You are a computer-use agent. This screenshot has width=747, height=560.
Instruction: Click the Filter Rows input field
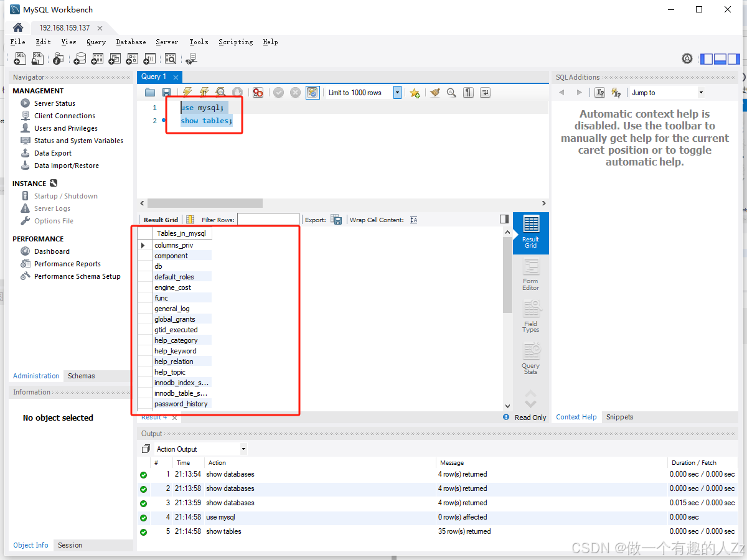268,220
